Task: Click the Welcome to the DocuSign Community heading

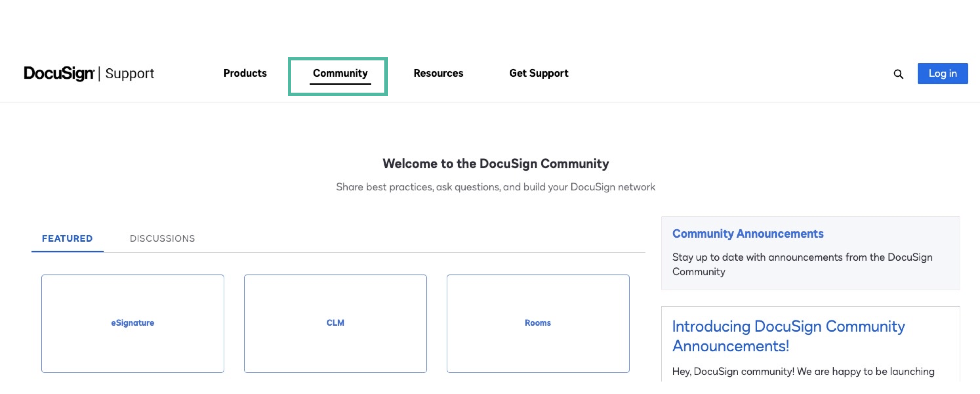Action: click(x=496, y=164)
